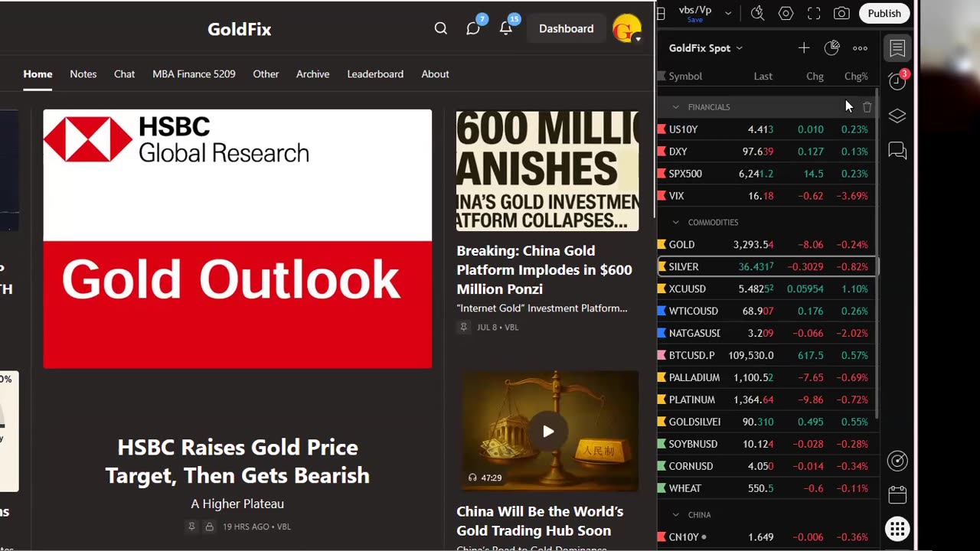
Task: Toggle fullscreen mode icon
Action: [814, 13]
